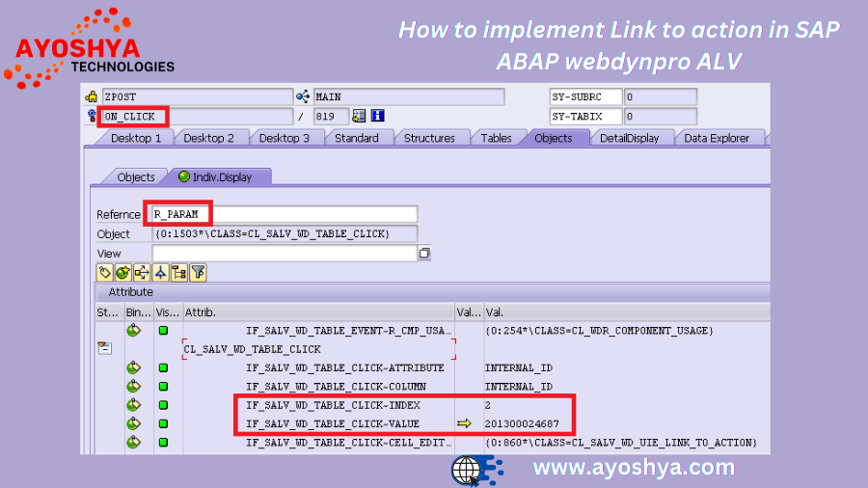
Task: Select the IF_SALV_WD_TABLE_CLICK~COLUMN attribute name
Action: click(336, 386)
